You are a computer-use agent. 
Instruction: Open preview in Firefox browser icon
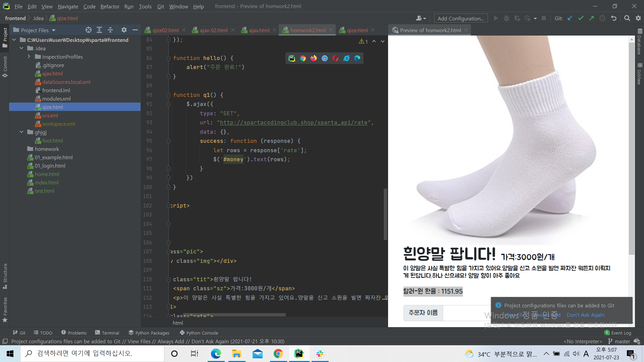314,58
